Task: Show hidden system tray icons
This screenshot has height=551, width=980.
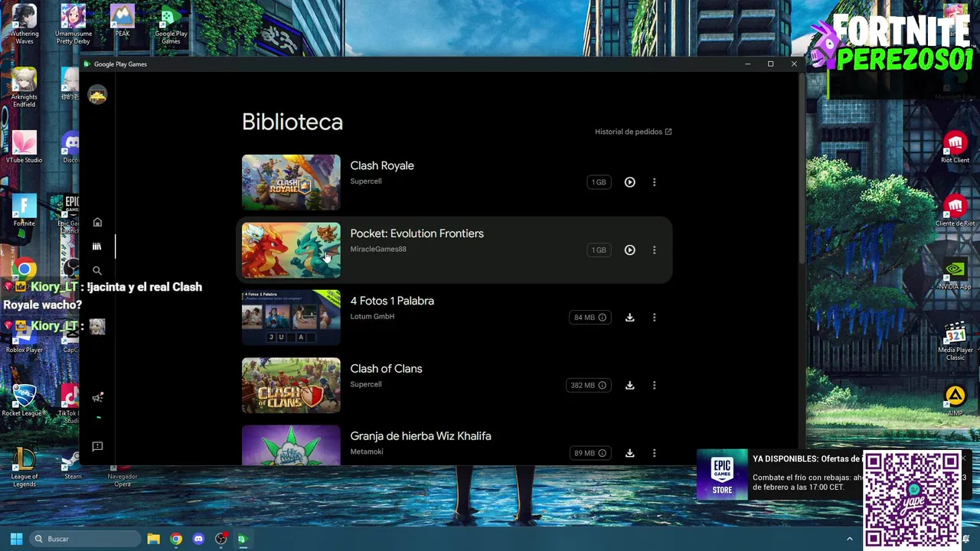Action: pos(849,539)
